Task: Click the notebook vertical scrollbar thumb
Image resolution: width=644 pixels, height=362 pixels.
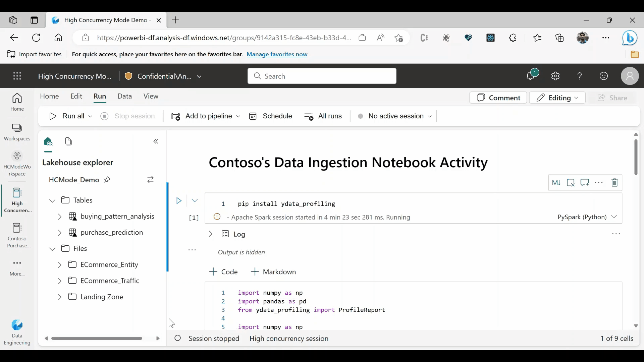Action: click(636, 157)
